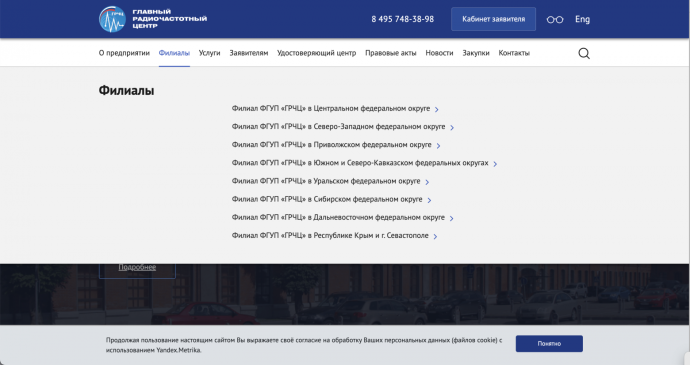Toggle the visually impaired glasses icon
Viewport: 690px width, 365px height.
tap(555, 19)
